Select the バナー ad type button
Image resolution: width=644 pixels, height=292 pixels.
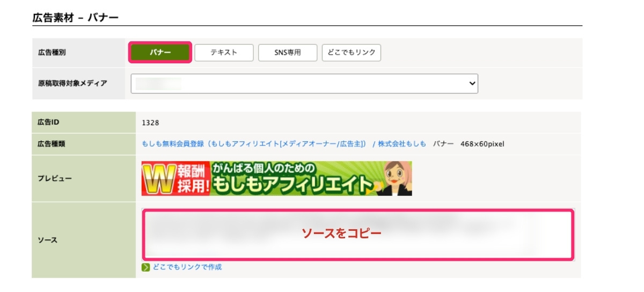click(x=160, y=53)
